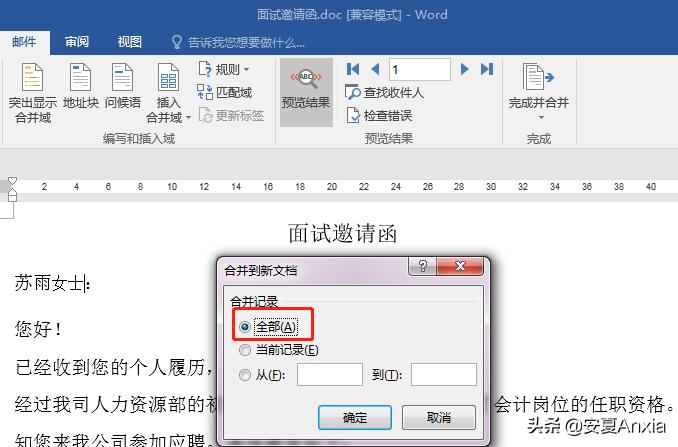Screen dimensions: 678x447
Task: Open Finish & Merge (完成并合并) menu
Action: pos(538,92)
